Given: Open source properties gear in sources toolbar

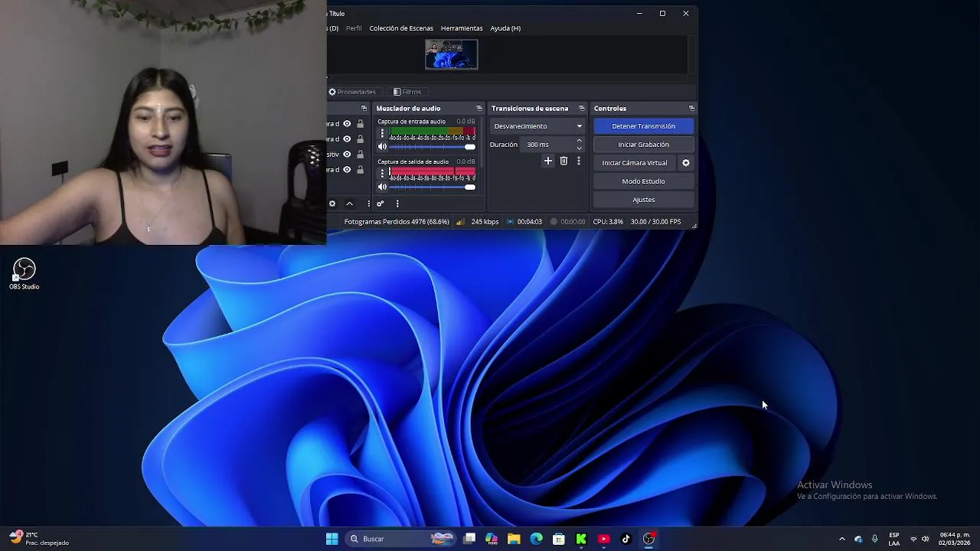Looking at the screenshot, I should pyautogui.click(x=332, y=204).
